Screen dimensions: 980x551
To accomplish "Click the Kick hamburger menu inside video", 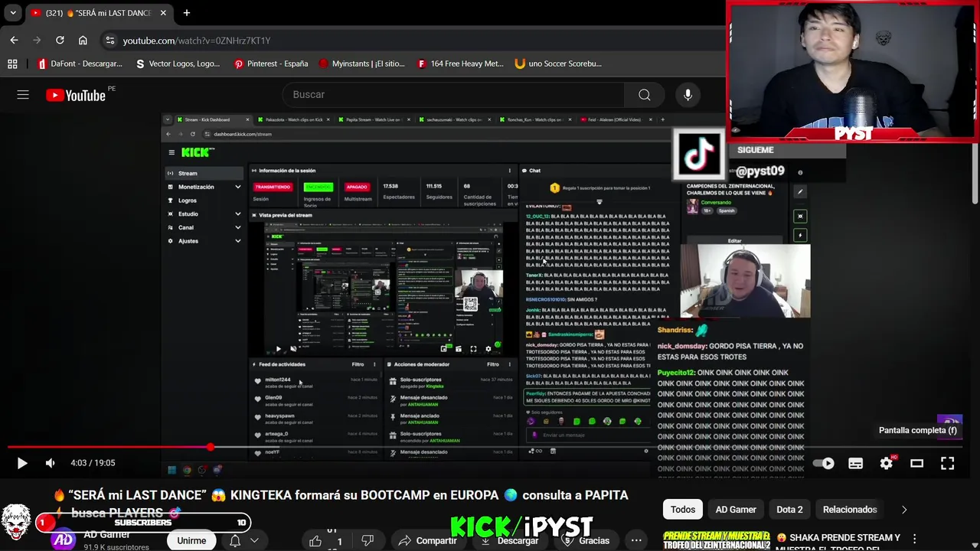I will [171, 152].
